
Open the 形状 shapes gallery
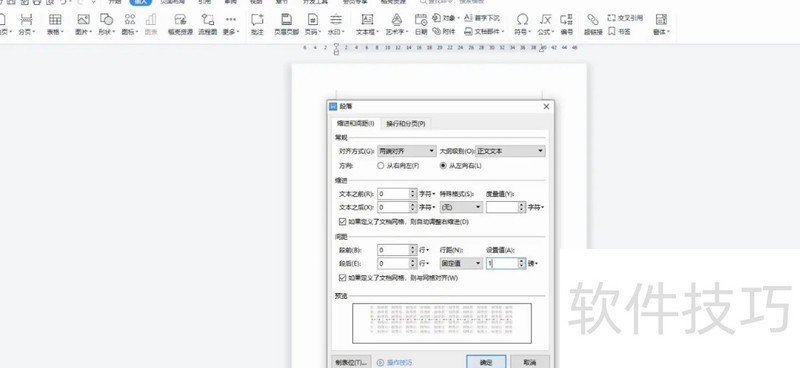(106, 24)
